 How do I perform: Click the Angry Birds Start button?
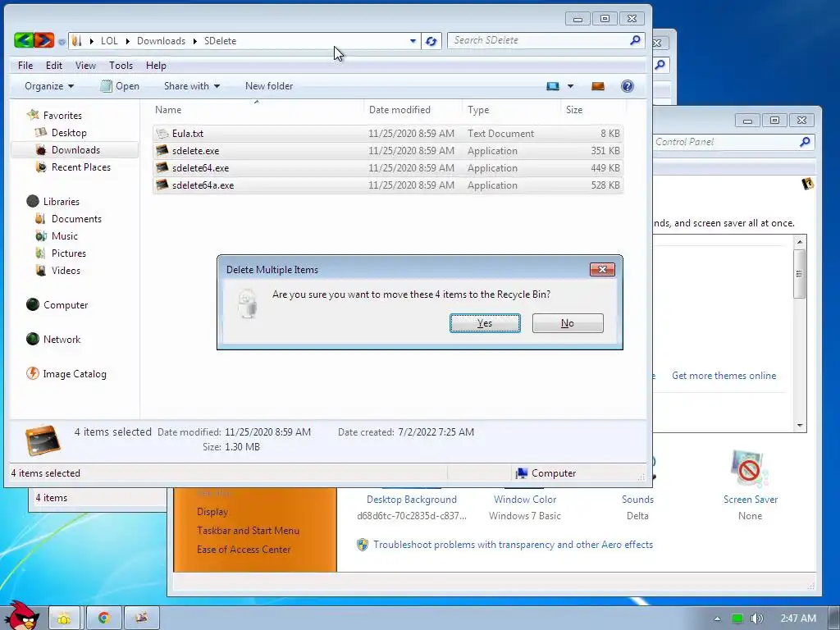tap(21, 616)
